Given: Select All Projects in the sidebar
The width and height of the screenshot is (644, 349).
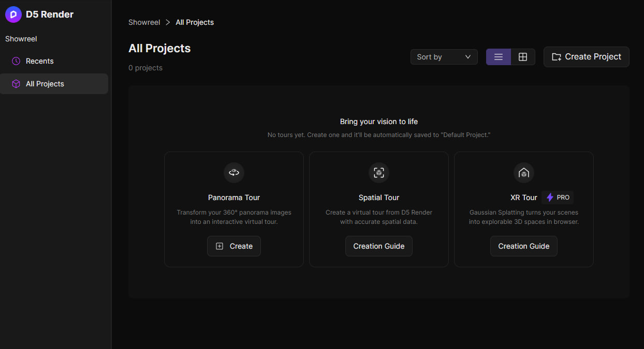Looking at the screenshot, I should point(45,84).
